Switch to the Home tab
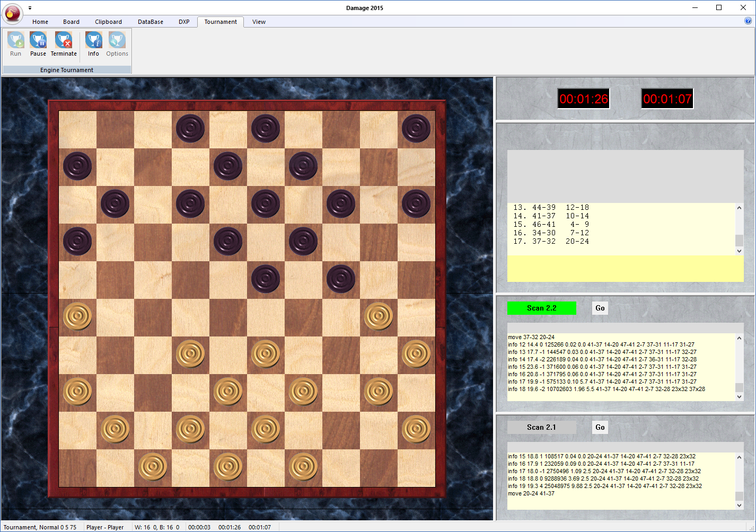Image resolution: width=756 pixels, height=532 pixels. 40,22
